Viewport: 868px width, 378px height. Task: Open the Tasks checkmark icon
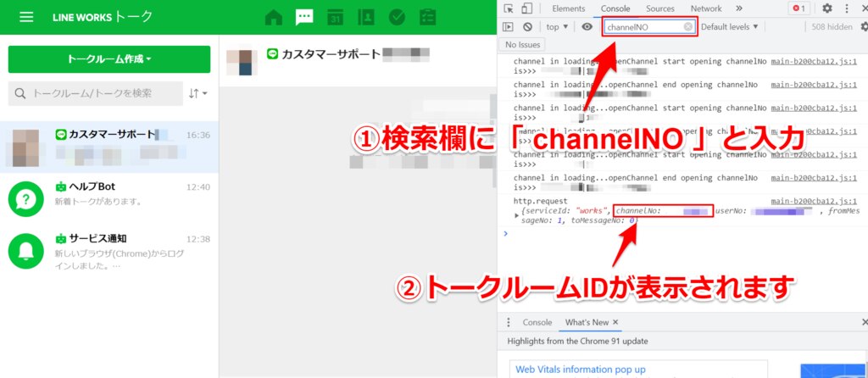coord(397,17)
